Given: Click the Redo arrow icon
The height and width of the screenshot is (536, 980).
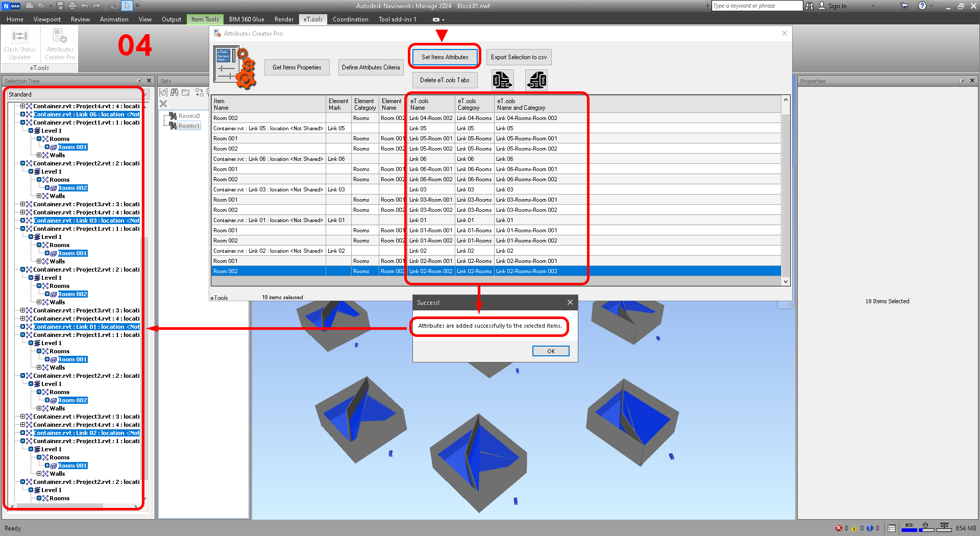Looking at the screenshot, I should point(96,6).
